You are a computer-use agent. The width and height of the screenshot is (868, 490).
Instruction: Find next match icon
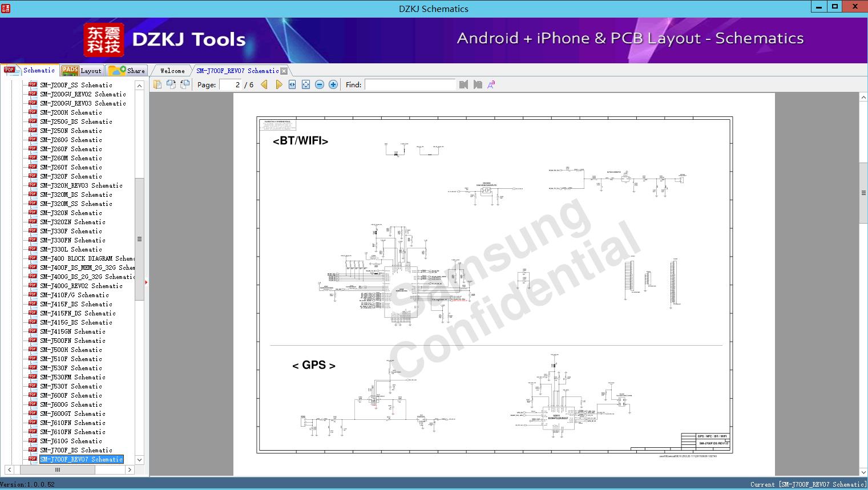coord(478,84)
